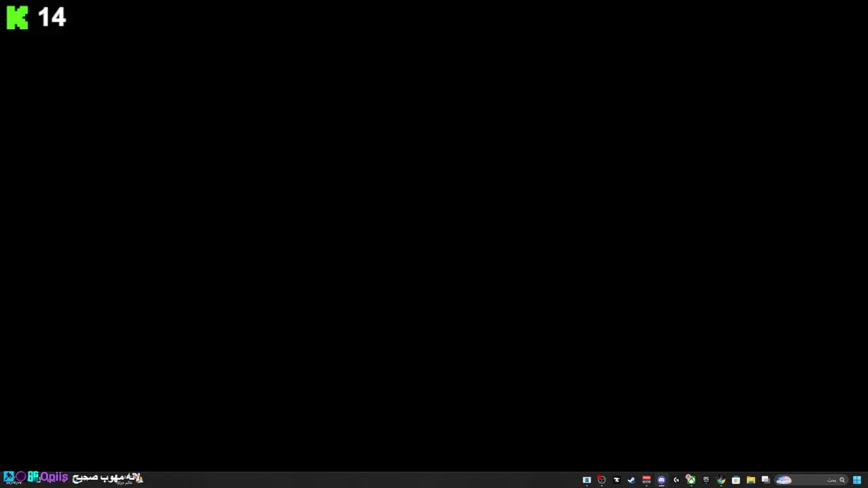The height and width of the screenshot is (488, 868).
Task: Launch Microsoft Store from the taskbar
Action: (736, 480)
